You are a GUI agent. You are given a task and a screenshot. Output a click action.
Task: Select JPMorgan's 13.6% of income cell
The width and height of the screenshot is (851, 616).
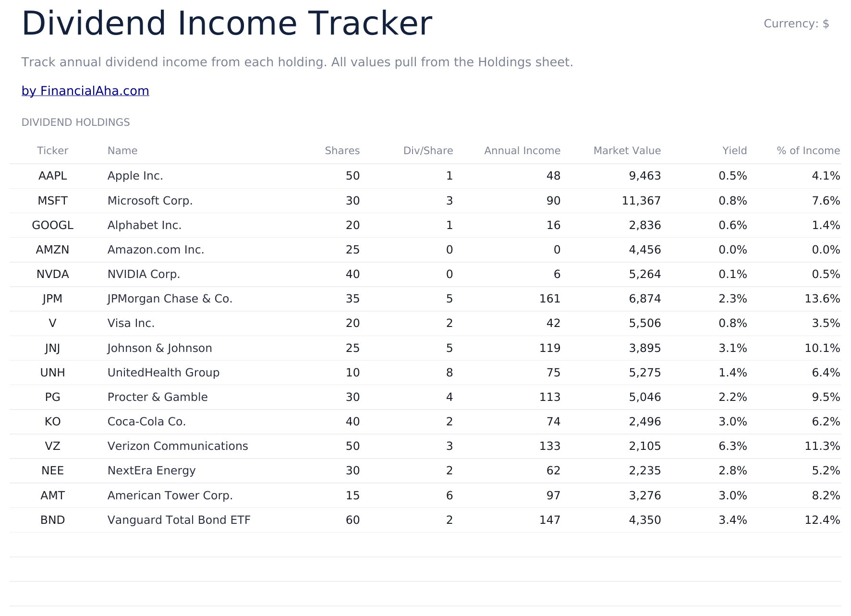tap(823, 299)
